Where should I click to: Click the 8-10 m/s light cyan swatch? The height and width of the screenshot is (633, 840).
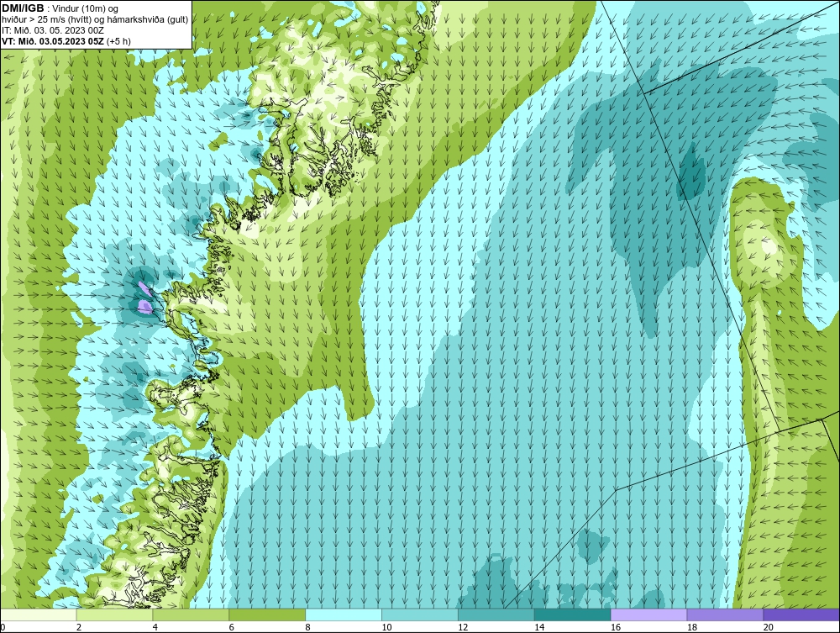click(344, 615)
